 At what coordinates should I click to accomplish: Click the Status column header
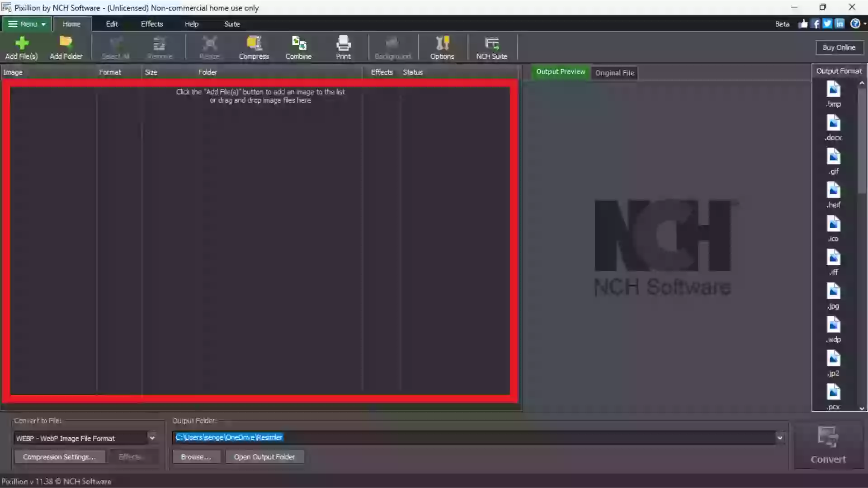(458, 72)
